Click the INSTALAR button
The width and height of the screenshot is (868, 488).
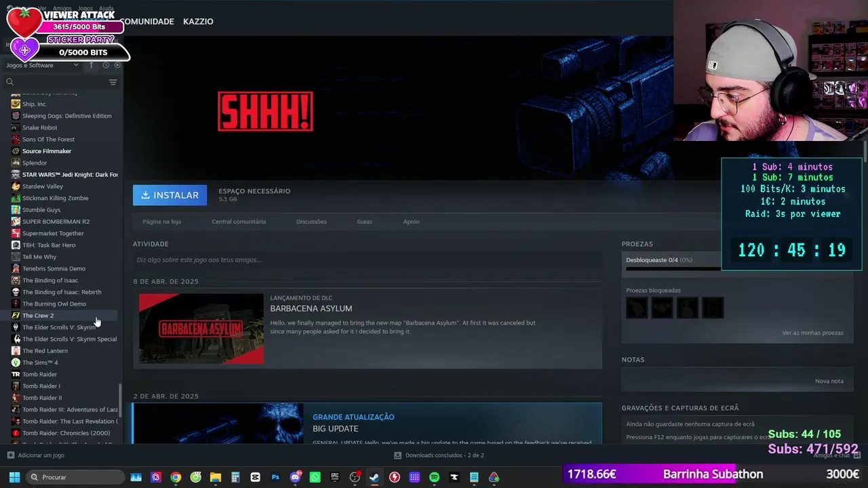(x=170, y=195)
